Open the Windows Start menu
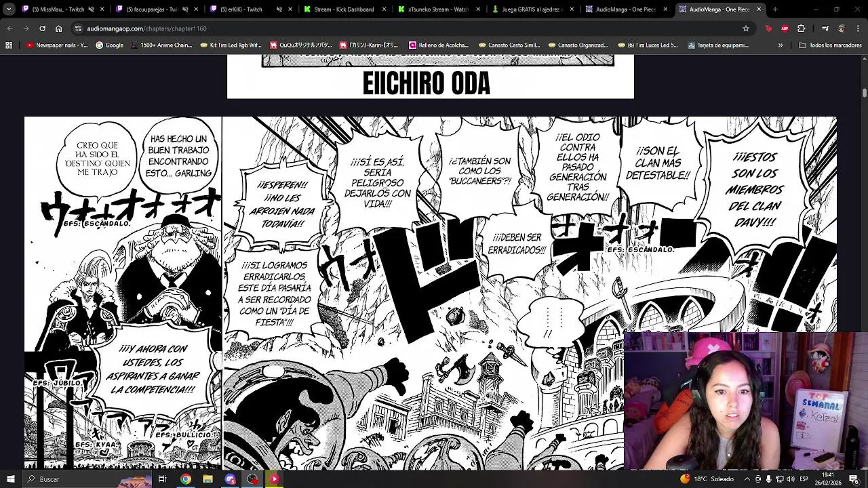The image size is (868, 488). click(10, 479)
